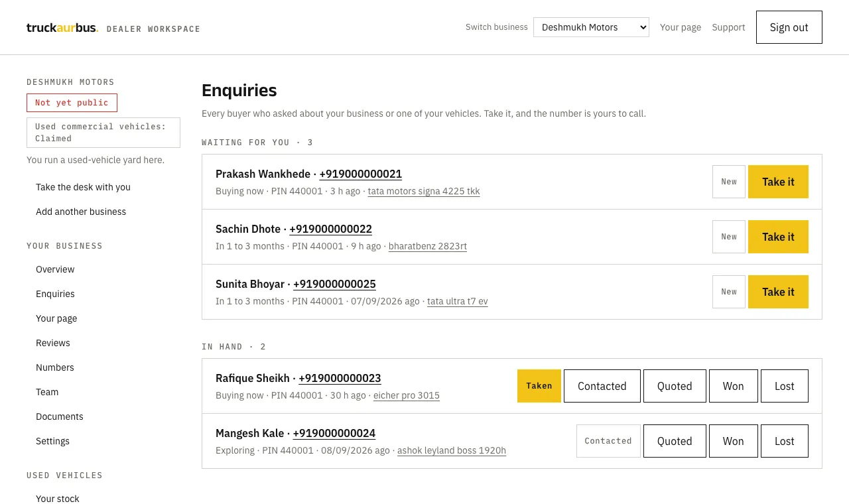This screenshot has width=849, height=504.
Task: Open tata motors signa 4225 tkk listing
Action: click(x=424, y=191)
